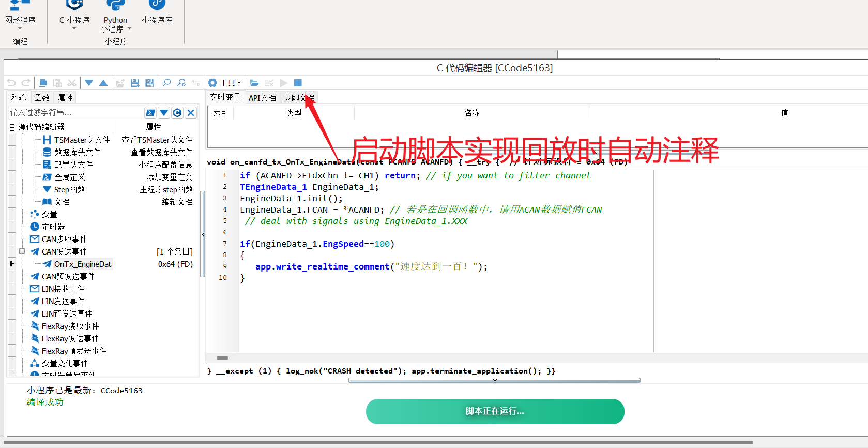Click 小程序配置信息 link
This screenshot has height=448, width=868.
tap(165, 165)
